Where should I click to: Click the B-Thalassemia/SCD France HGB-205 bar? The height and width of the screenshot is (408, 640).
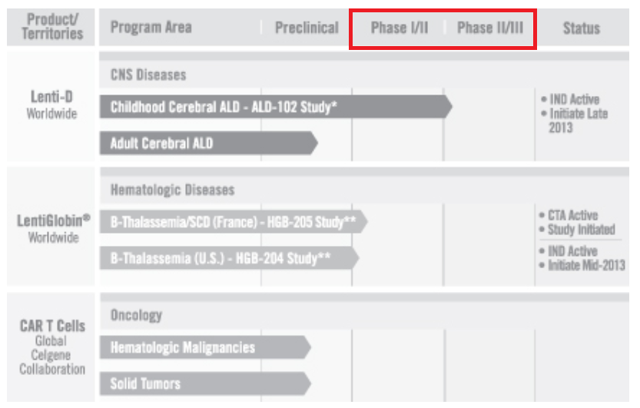(233, 222)
